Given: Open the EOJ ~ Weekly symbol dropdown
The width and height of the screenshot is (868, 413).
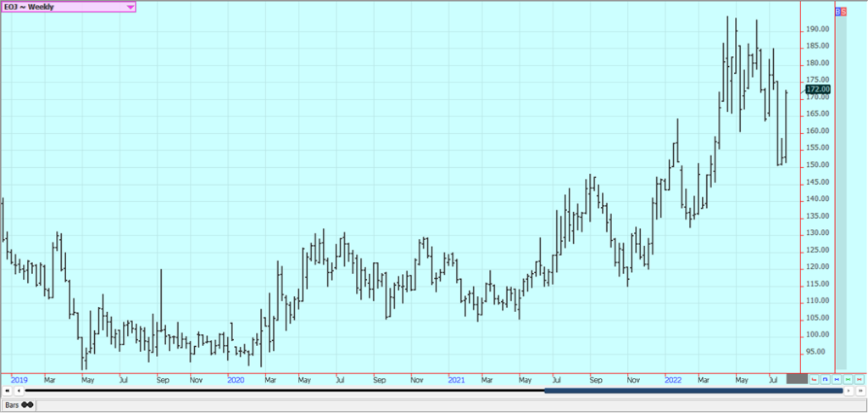Looking at the screenshot, I should (x=68, y=7).
